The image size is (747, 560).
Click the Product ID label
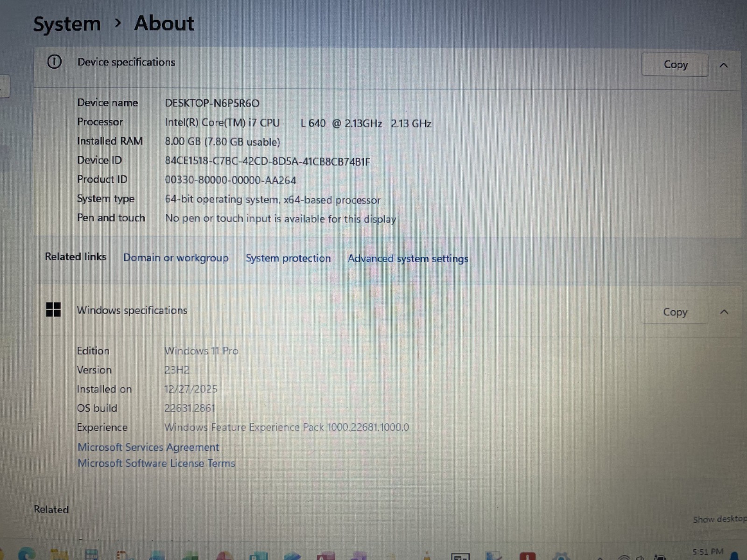102,179
